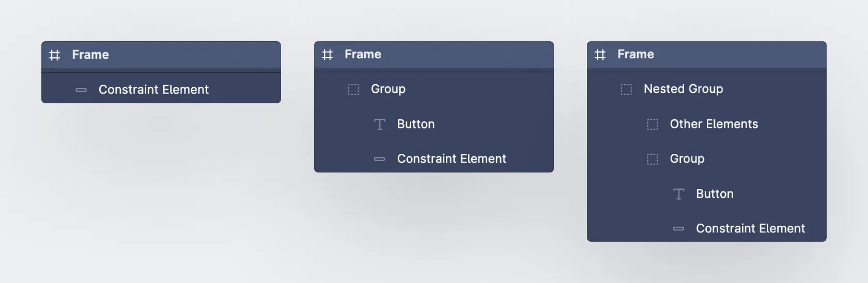Click the text T icon beside Button in the middle panel
The width and height of the screenshot is (868, 283).
click(x=380, y=124)
